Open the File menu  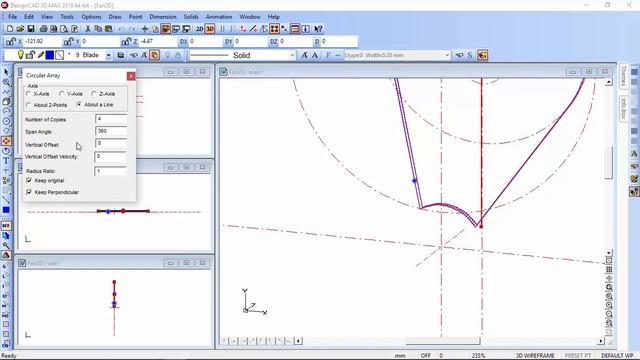coord(13,17)
